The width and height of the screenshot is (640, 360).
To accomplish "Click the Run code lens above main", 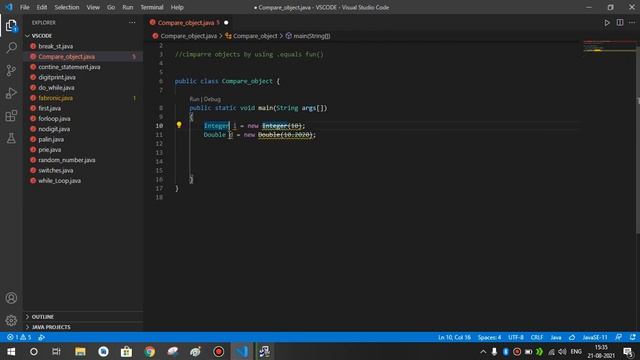I will point(194,99).
